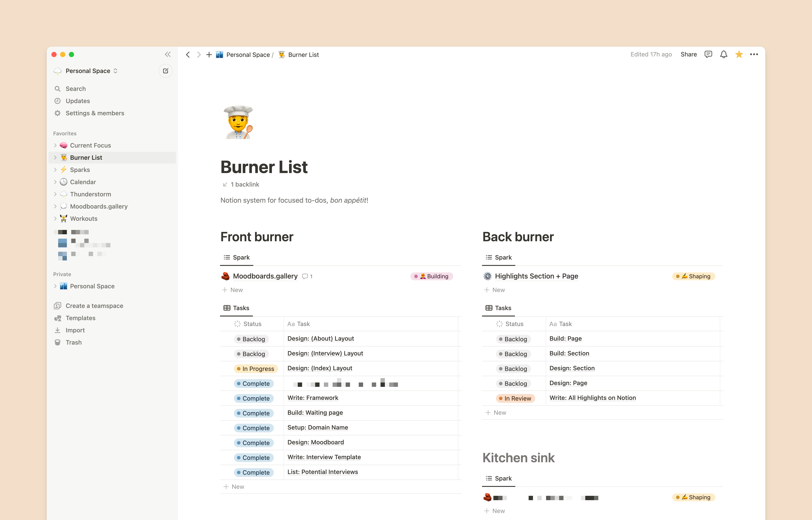Open the 1 backlink link
The image size is (812, 520).
pos(241,184)
